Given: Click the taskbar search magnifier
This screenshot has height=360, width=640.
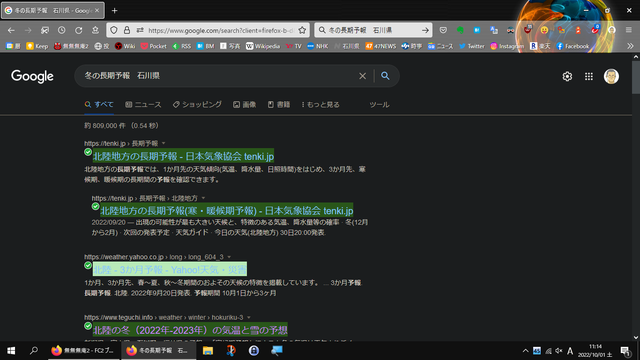Looking at the screenshot, I should pos(34,351).
